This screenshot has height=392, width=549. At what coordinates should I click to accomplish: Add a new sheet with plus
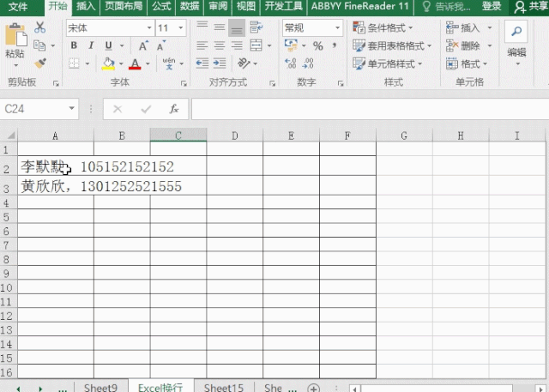pos(313,389)
